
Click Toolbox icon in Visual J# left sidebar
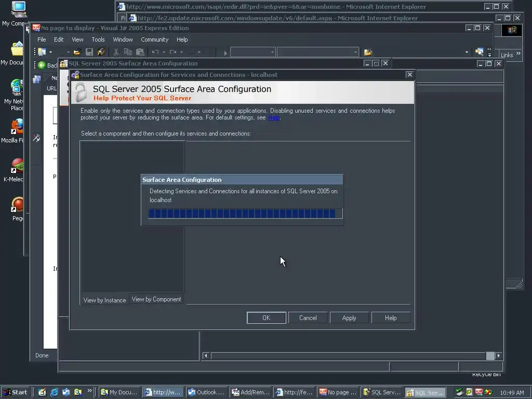pyautogui.click(x=37, y=79)
